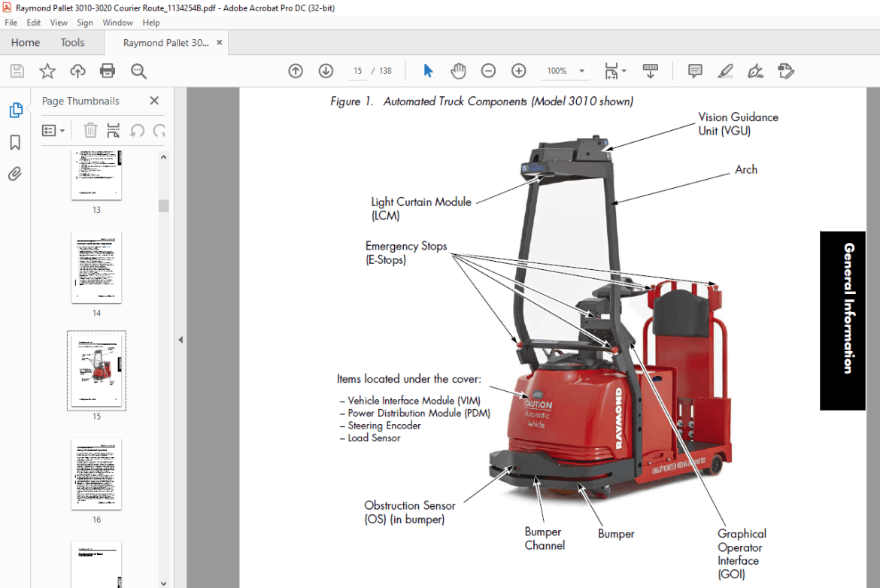Click 'Graphical Operator Interface' label
This screenshot has width=880, height=588.
(742, 547)
